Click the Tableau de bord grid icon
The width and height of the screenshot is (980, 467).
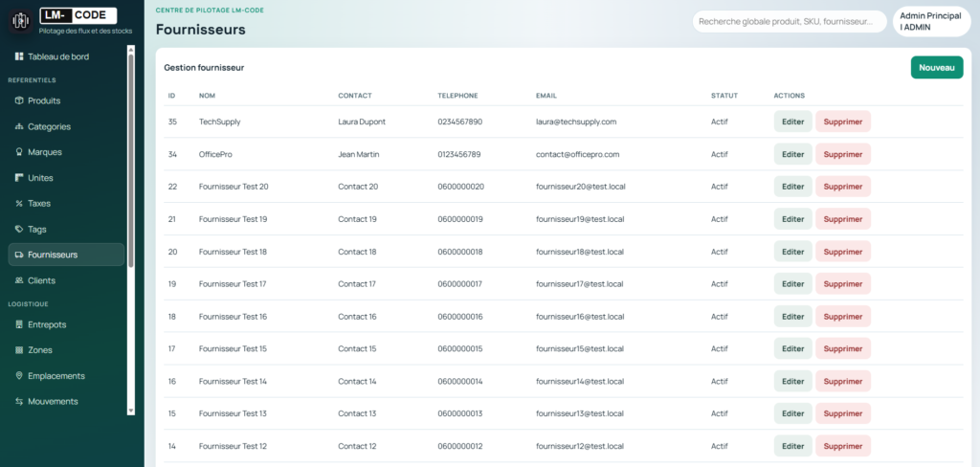pos(19,56)
